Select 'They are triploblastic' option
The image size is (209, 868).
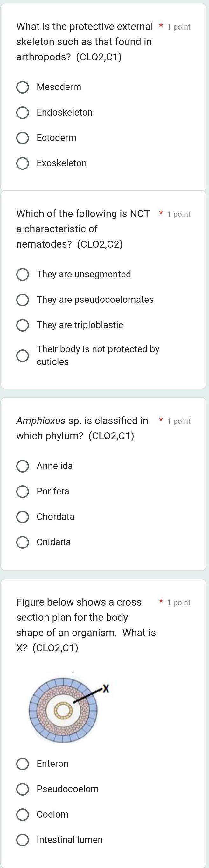pyautogui.click(x=23, y=325)
